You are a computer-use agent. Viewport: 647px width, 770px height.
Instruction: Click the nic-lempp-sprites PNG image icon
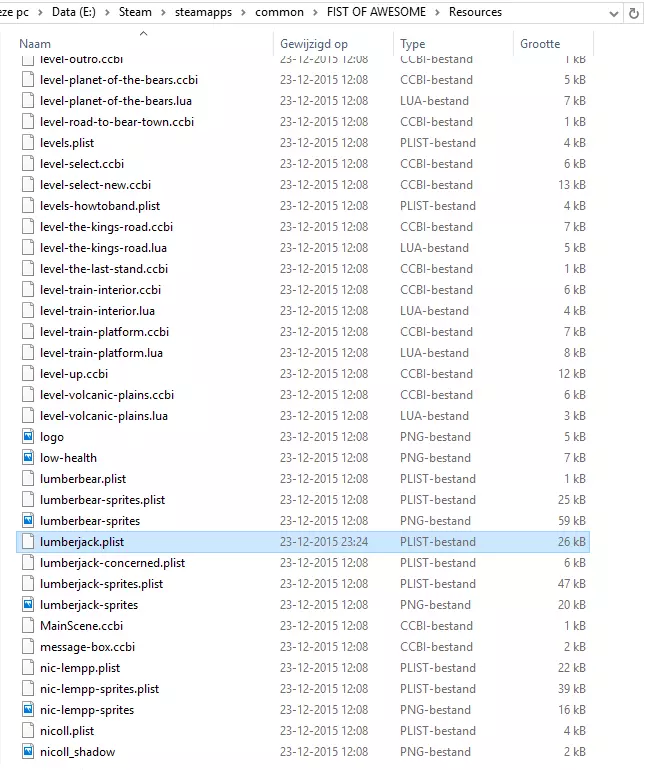point(28,710)
